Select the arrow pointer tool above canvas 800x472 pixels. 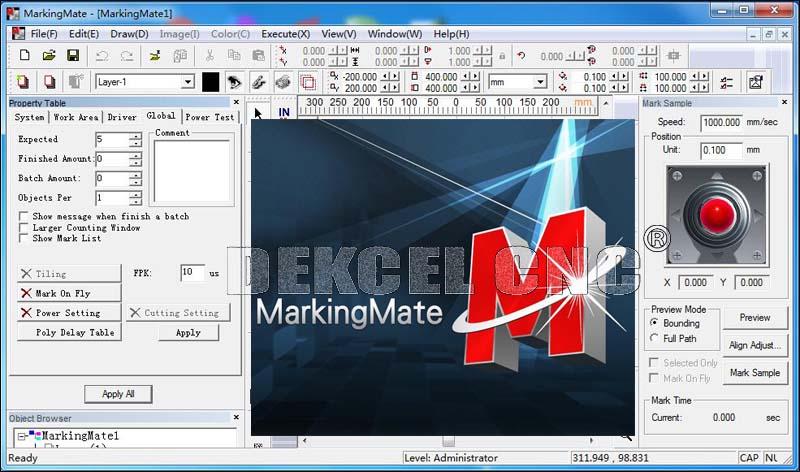pos(258,113)
